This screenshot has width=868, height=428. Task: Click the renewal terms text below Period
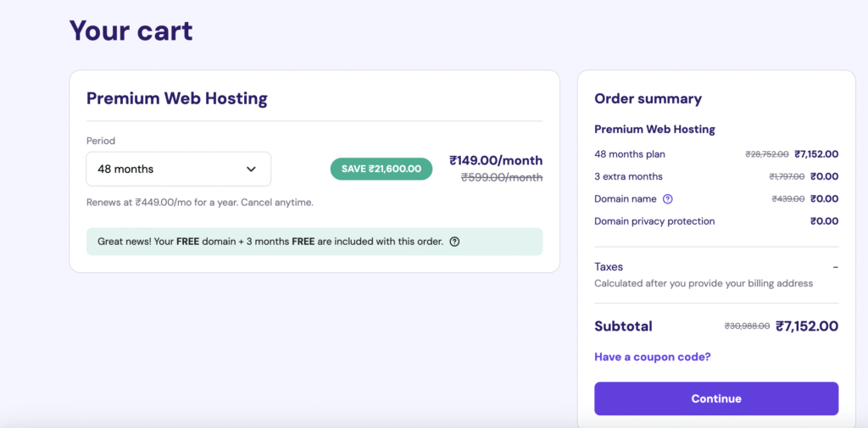[200, 203]
